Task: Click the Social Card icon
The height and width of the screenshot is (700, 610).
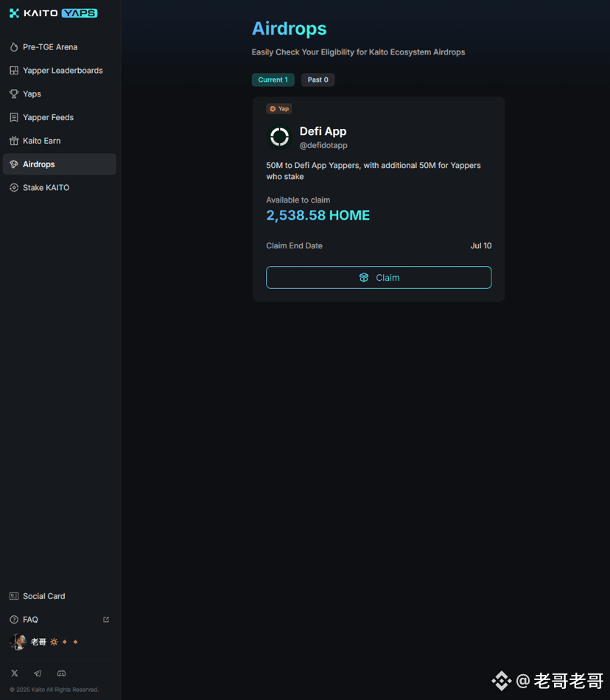Action: pyautogui.click(x=14, y=596)
